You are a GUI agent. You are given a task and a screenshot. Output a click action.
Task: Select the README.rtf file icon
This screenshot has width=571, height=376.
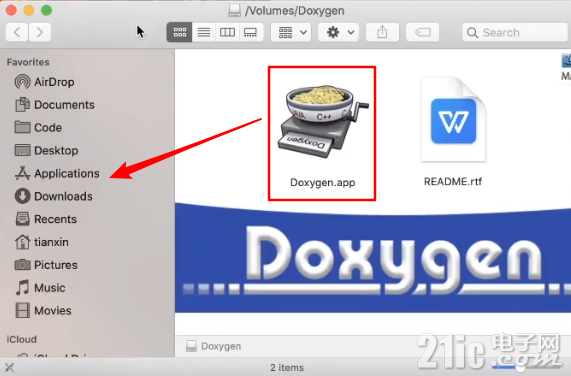[x=453, y=119]
